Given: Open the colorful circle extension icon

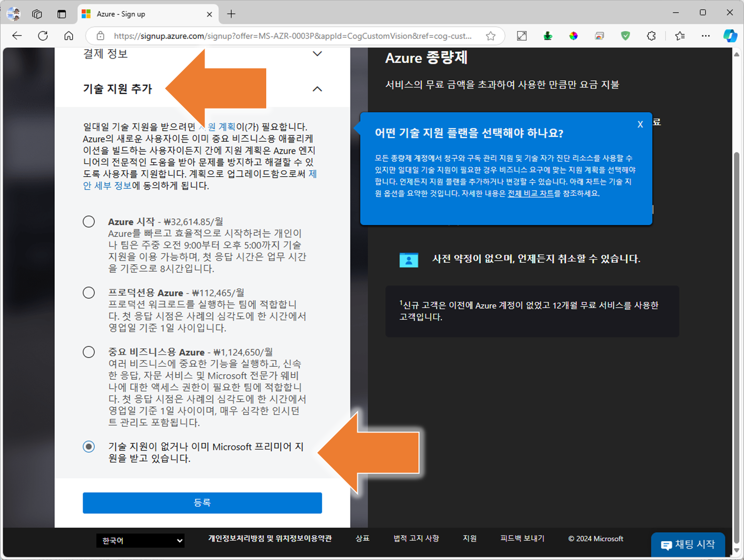Looking at the screenshot, I should coord(573,36).
